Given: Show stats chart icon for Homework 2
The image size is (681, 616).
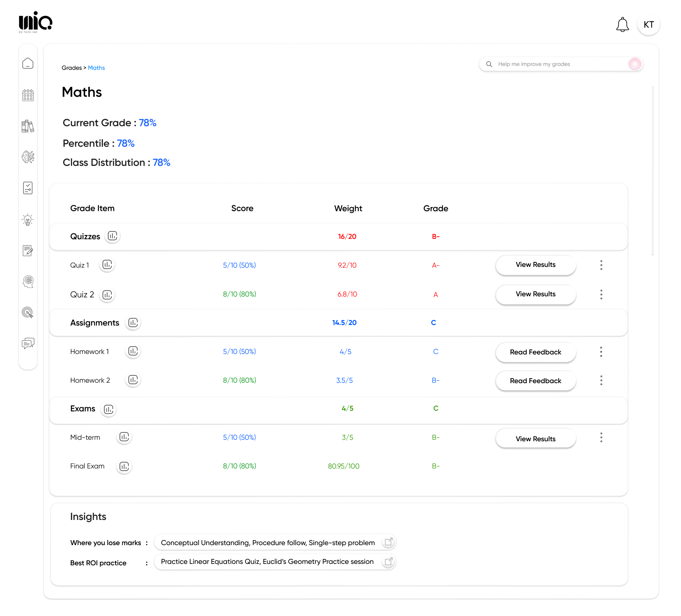Looking at the screenshot, I should (133, 380).
